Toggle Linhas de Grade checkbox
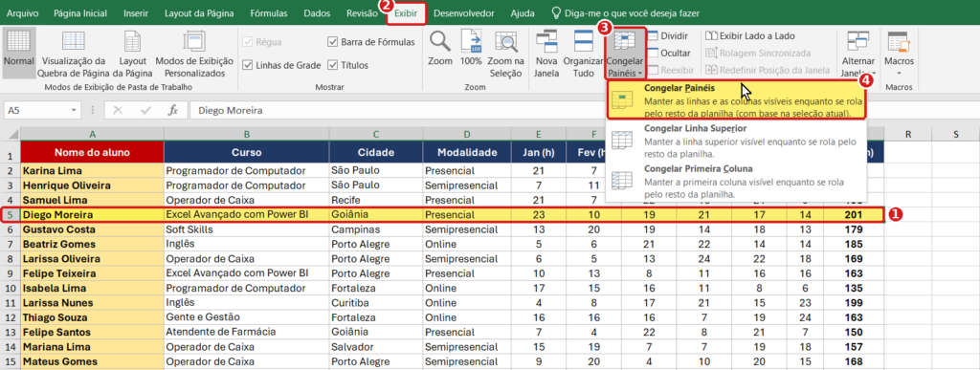The height and width of the screenshot is (370, 980). (247, 65)
